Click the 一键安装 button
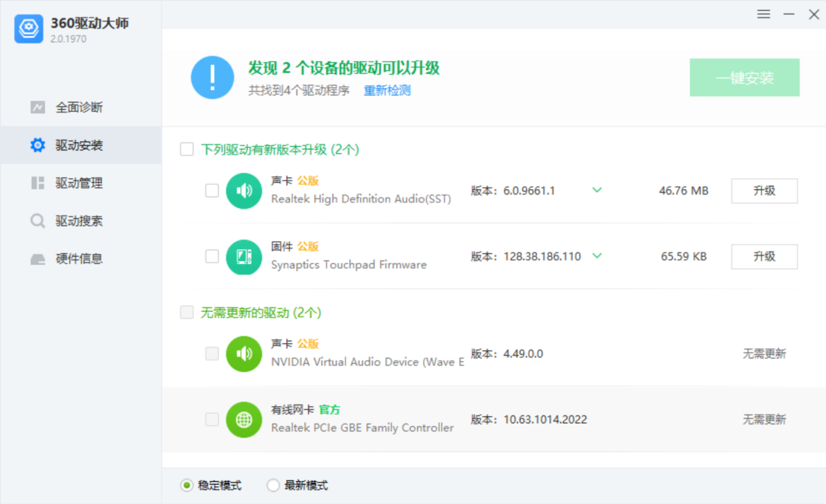Image resolution: width=826 pixels, height=504 pixels. click(x=744, y=77)
